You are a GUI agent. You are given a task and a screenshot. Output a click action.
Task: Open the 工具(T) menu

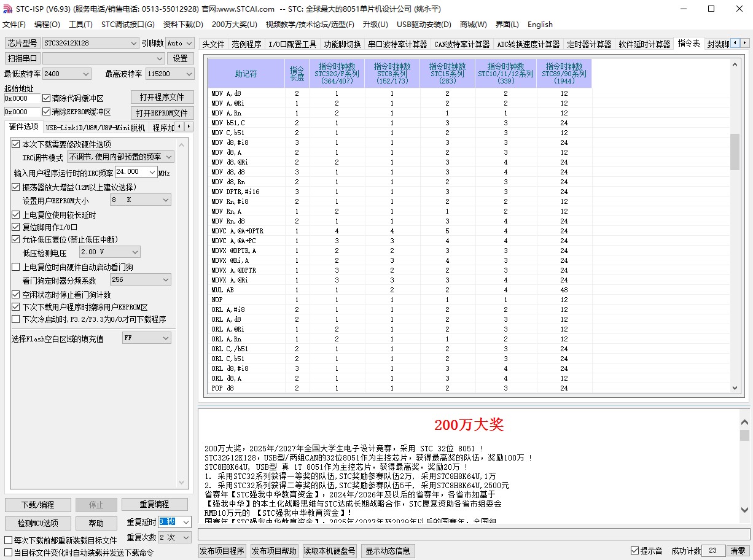(80, 25)
